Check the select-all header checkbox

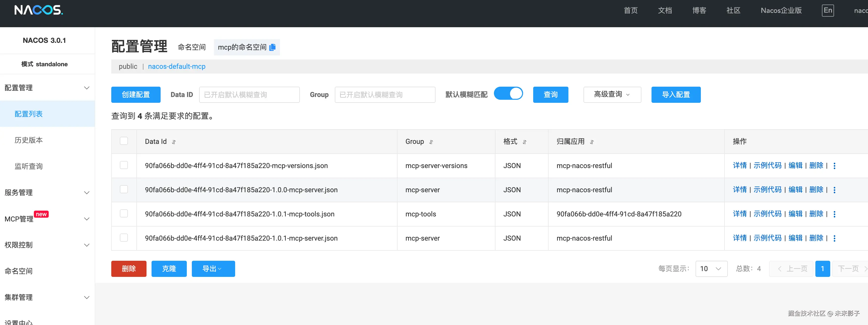[x=124, y=141]
